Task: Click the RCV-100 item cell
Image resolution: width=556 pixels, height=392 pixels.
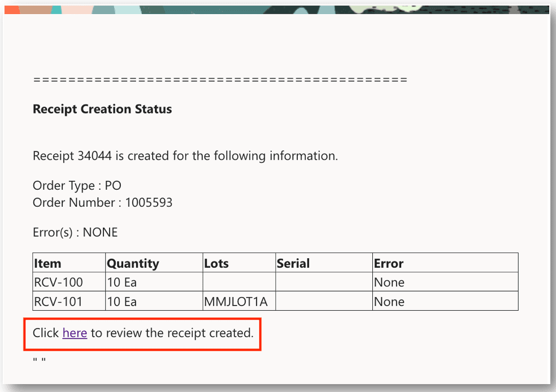Action: click(x=59, y=282)
